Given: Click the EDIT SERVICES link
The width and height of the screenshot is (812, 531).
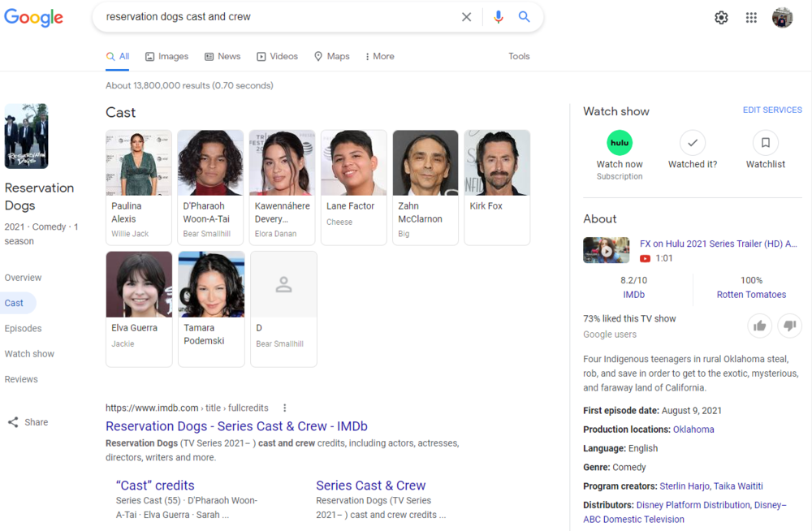Looking at the screenshot, I should (771, 110).
